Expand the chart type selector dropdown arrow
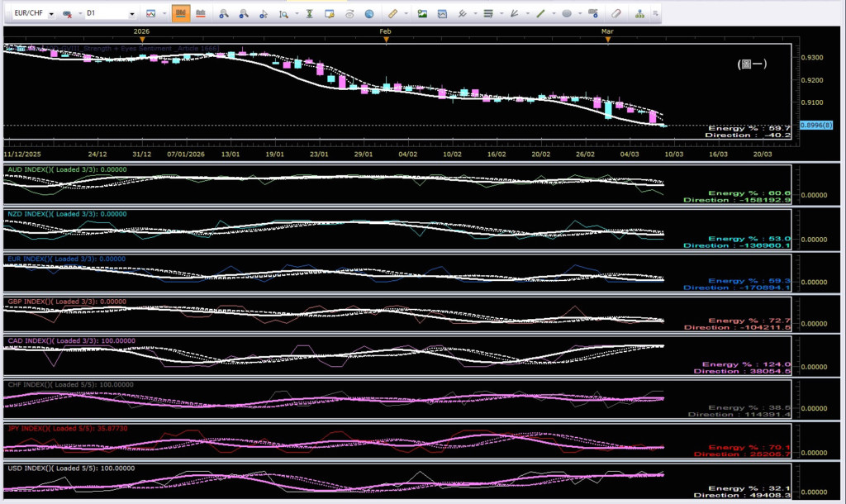 point(164,14)
